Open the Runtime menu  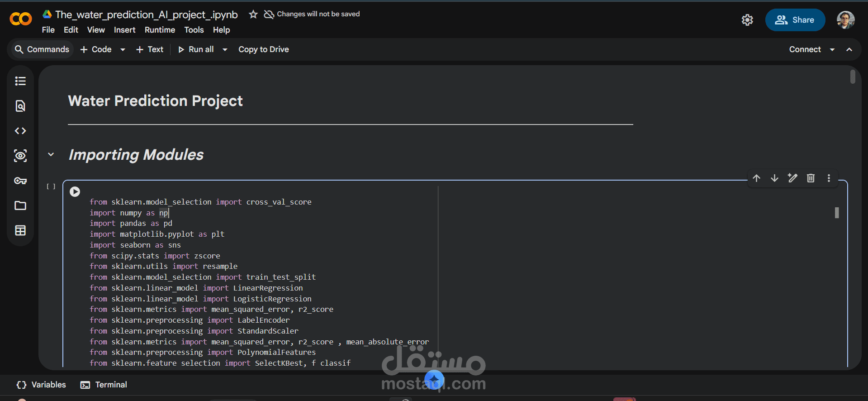click(160, 30)
